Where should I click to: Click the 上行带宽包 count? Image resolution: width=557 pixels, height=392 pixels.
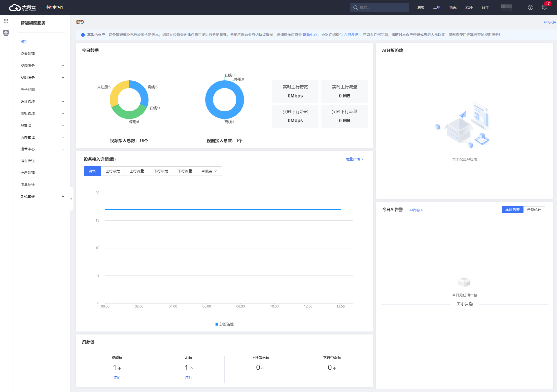click(x=260, y=367)
